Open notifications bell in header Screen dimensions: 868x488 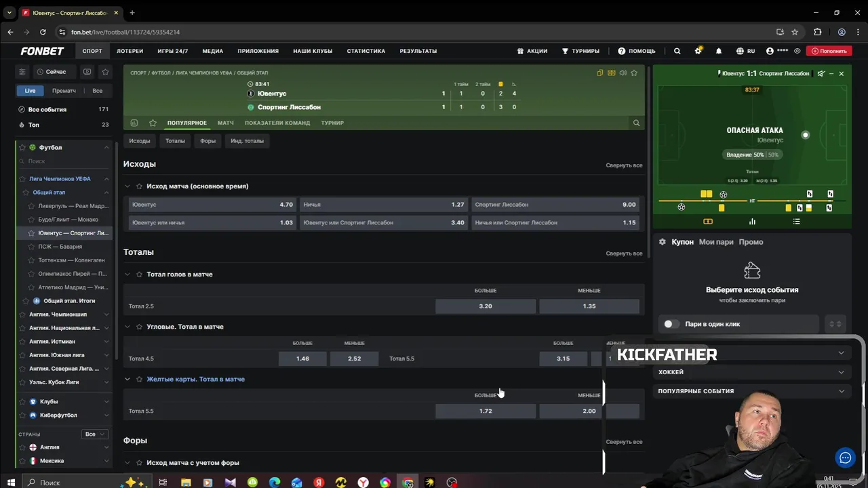719,51
